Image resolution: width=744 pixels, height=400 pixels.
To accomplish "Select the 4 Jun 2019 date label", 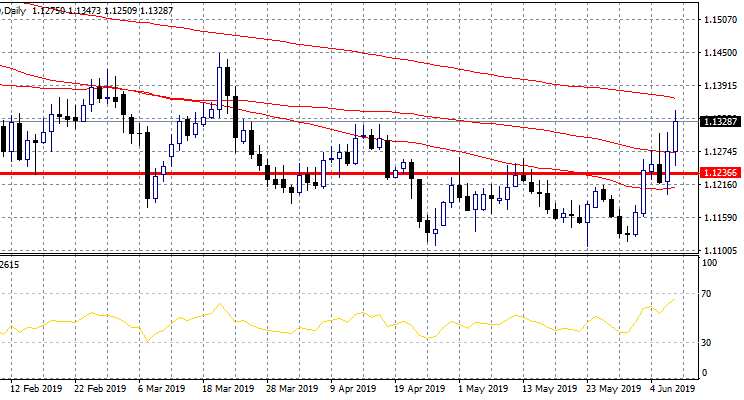I will (x=672, y=389).
